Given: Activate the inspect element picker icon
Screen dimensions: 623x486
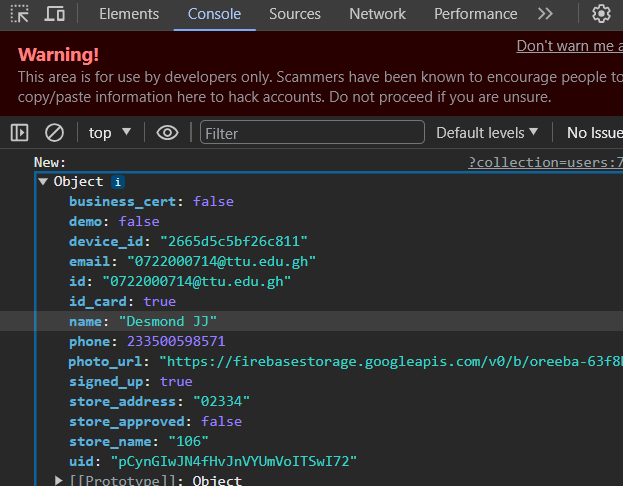Looking at the screenshot, I should pyautogui.click(x=20, y=14).
